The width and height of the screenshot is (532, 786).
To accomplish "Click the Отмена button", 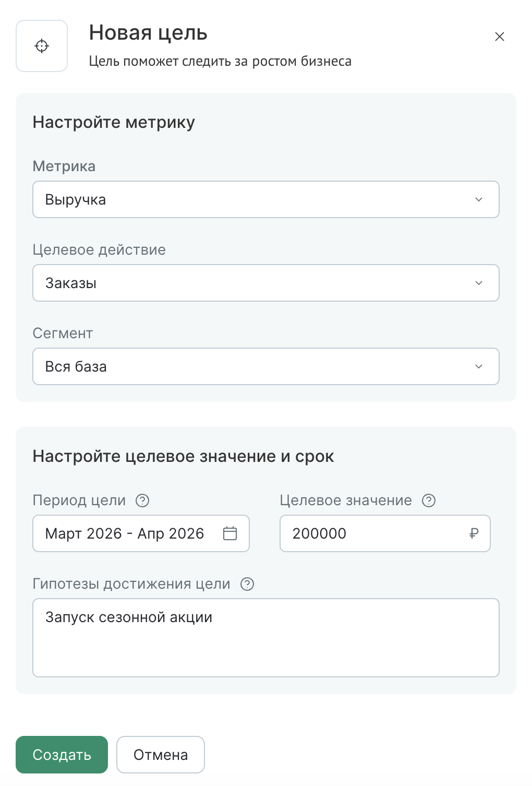I will point(160,754).
